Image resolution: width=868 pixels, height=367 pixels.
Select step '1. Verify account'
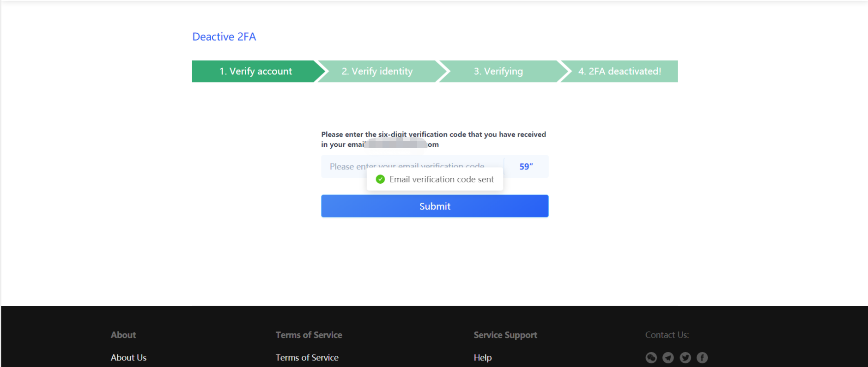255,71
